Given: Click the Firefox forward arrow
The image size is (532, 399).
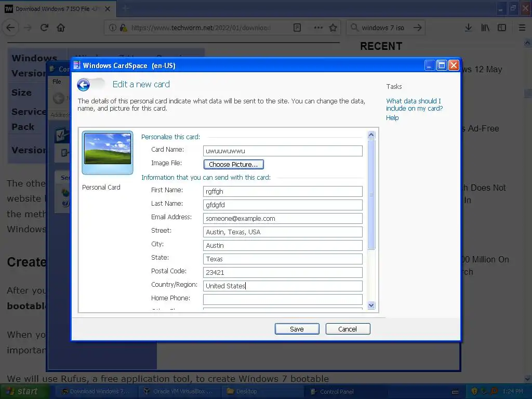Looking at the screenshot, I should 28,28.
